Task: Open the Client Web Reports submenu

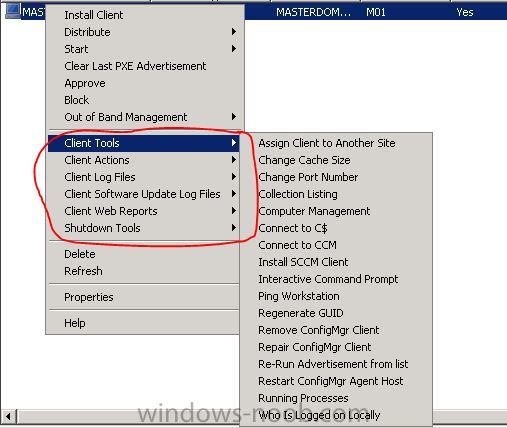Action: click(144, 211)
